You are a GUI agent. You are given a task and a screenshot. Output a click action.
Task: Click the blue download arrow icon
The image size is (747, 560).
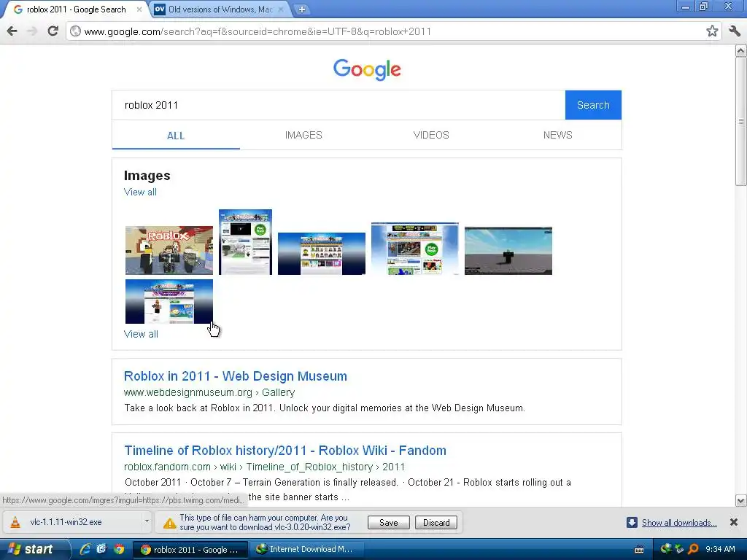click(632, 522)
